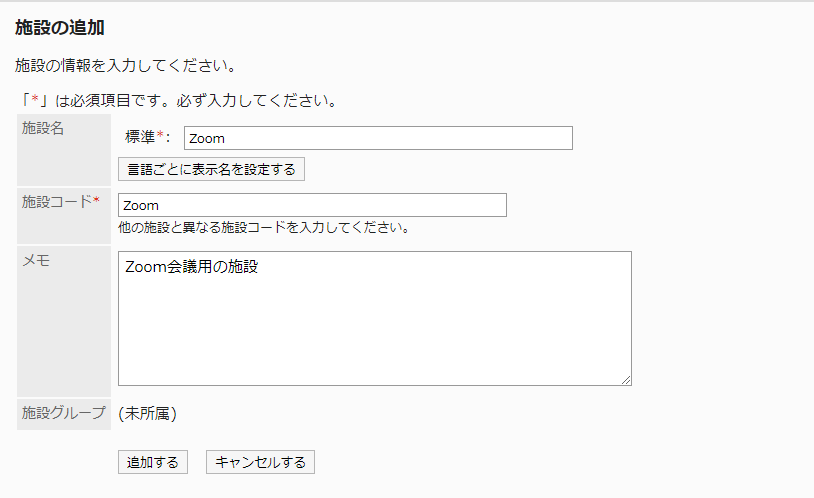Grab the memo textarea resize handle
814x498 pixels.
click(x=626, y=380)
